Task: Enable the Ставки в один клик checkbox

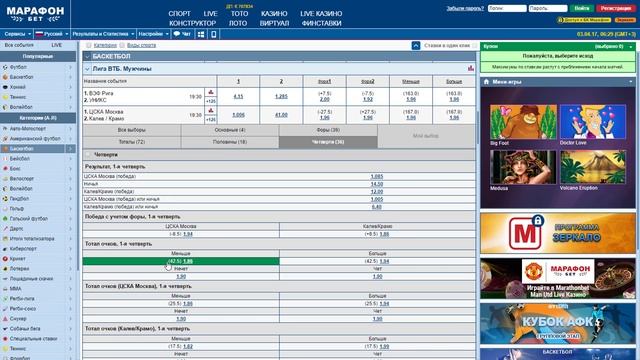Action: [x=474, y=46]
